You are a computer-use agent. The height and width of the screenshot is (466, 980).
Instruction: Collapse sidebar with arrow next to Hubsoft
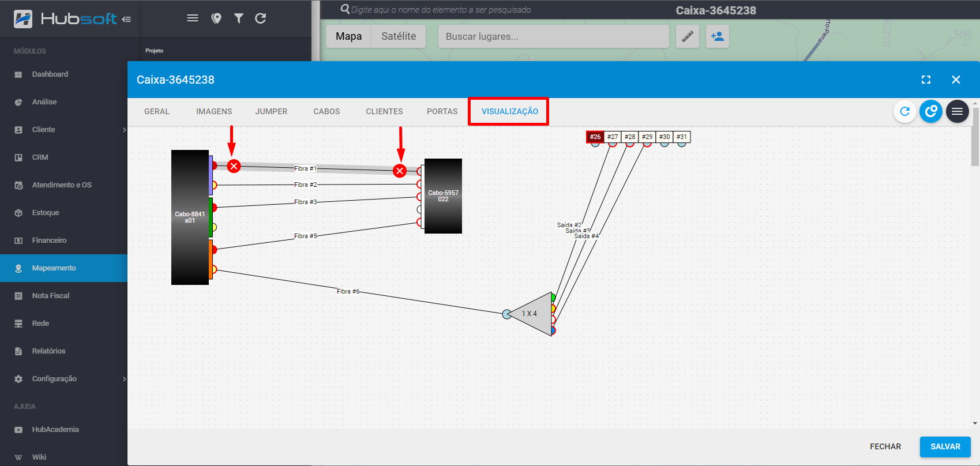[126, 19]
